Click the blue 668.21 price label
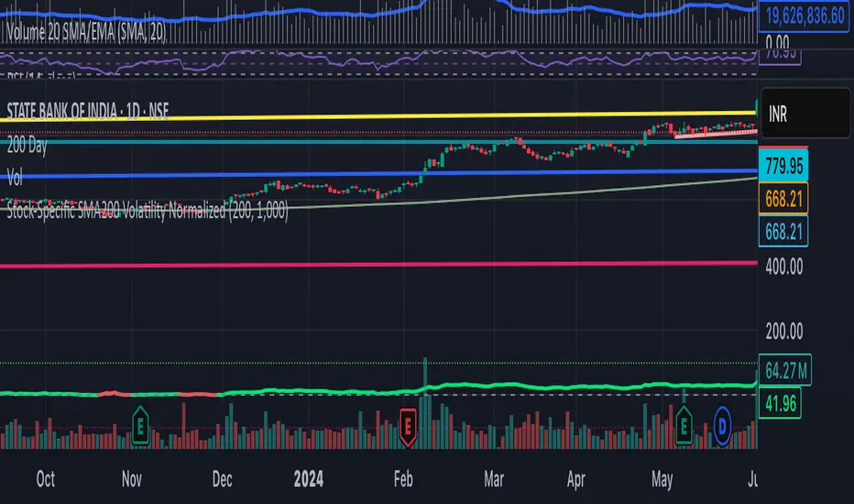Image resolution: width=854 pixels, height=504 pixels. coord(783,232)
